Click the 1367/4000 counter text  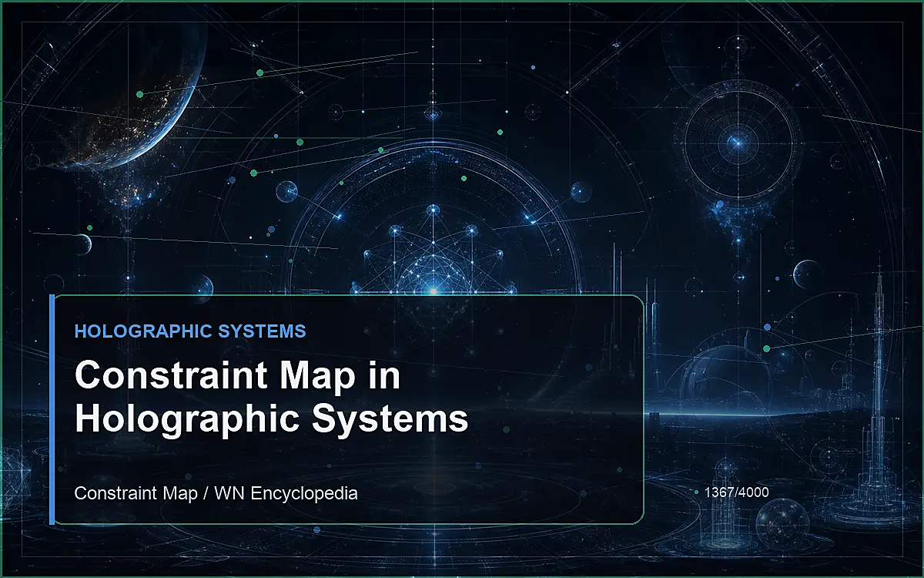pos(736,491)
